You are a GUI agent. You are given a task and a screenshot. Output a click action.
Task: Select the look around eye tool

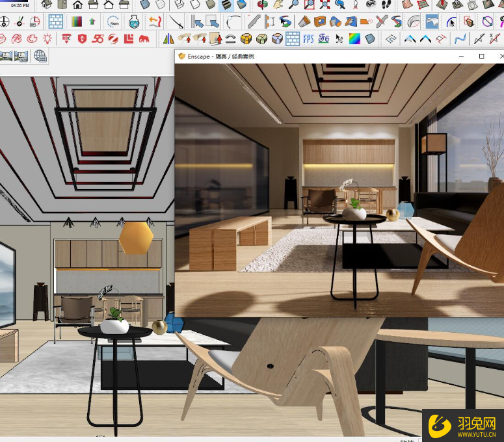pyautogui.click(x=370, y=5)
